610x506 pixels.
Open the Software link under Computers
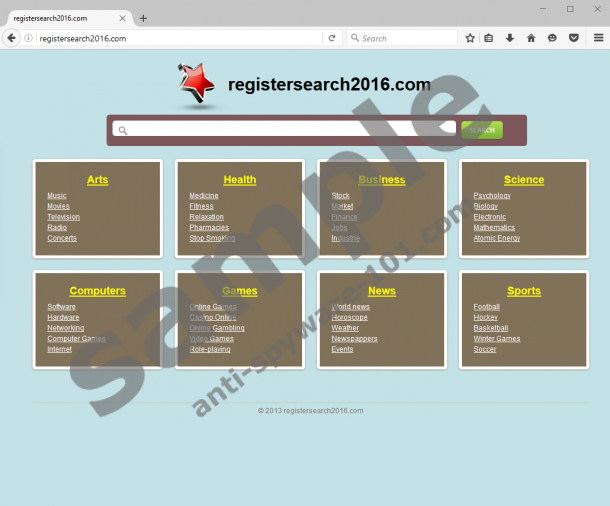61,307
